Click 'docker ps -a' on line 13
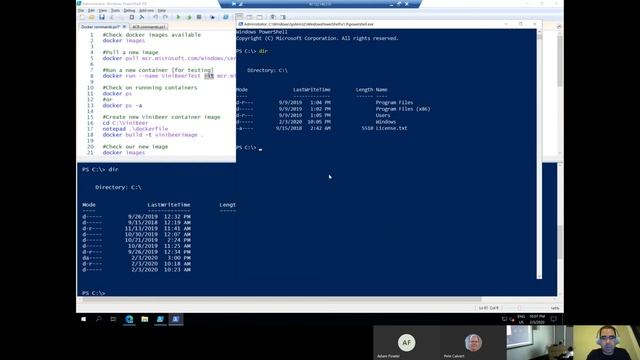This screenshot has height=360, width=640. (122, 105)
